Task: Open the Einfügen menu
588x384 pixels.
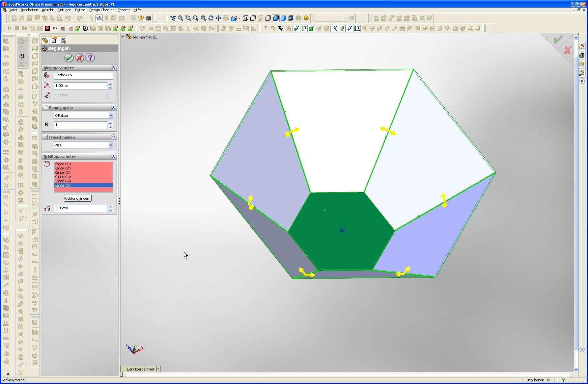Action: point(64,10)
